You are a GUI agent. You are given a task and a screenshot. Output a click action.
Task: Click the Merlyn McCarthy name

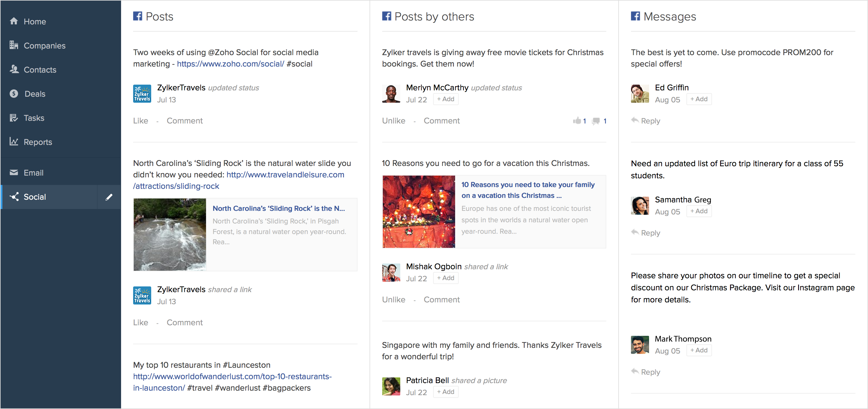[x=437, y=88]
